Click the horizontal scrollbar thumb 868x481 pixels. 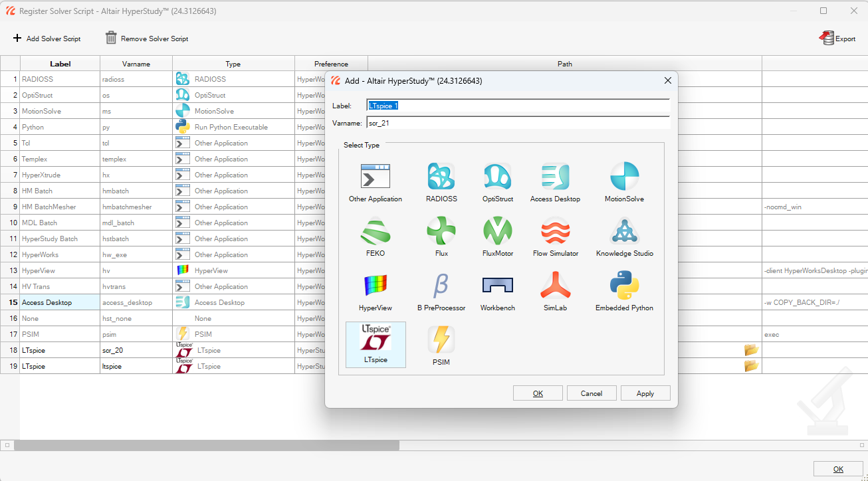tap(206, 445)
